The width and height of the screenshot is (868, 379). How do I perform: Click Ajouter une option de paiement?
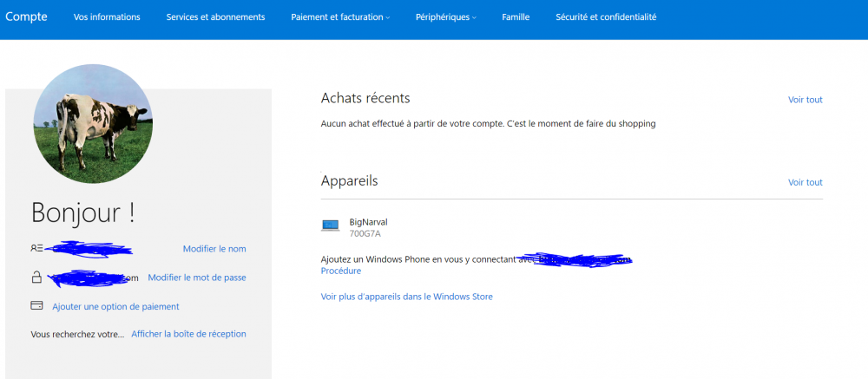coord(115,306)
